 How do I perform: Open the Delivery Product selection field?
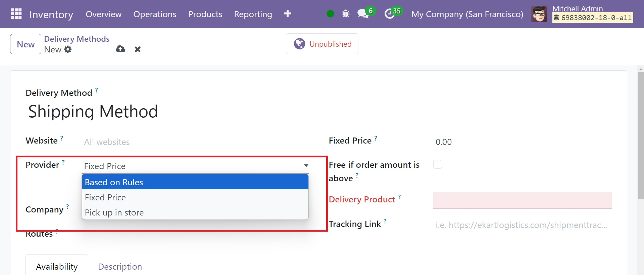(522, 200)
